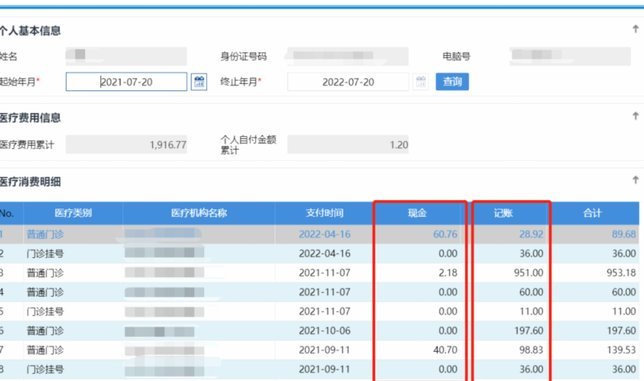Open the 普通门诊 link in row 1
The height and width of the screenshot is (381, 644).
click(45, 234)
